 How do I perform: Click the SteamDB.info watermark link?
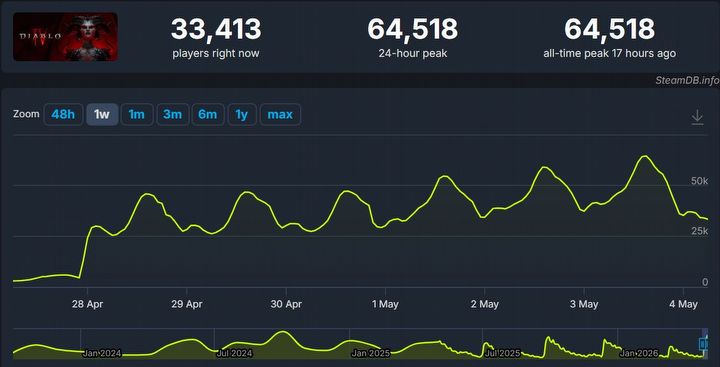(x=687, y=81)
